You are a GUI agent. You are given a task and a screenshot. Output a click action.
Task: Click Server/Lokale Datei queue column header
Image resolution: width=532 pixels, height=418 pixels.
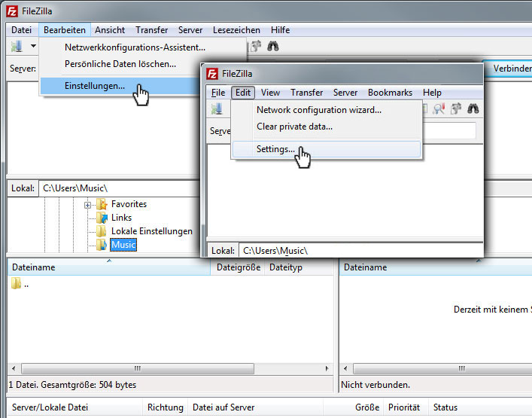(x=74, y=407)
